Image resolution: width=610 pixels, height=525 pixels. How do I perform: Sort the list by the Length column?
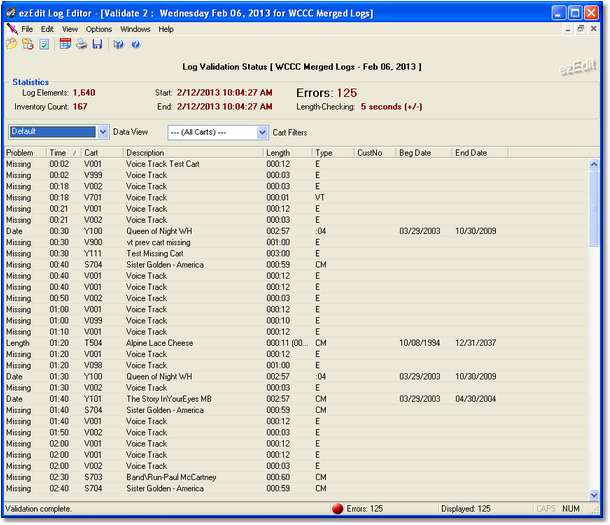(288, 153)
